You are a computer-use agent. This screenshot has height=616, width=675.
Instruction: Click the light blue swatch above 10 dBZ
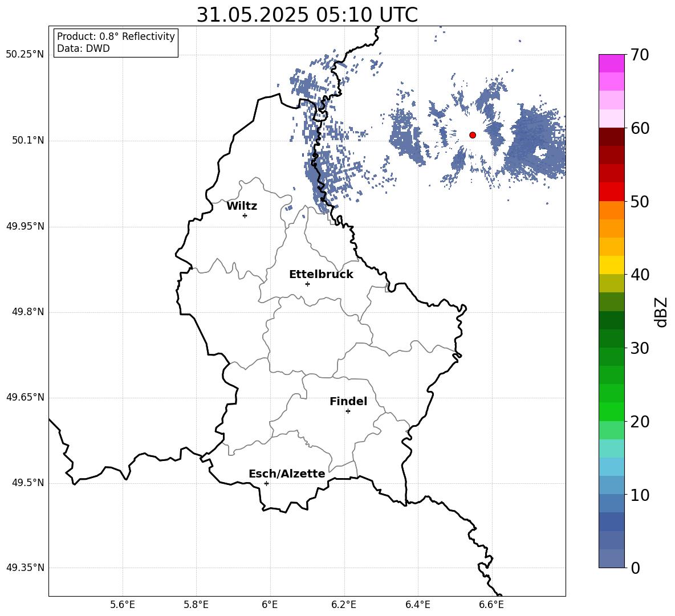tap(612, 486)
